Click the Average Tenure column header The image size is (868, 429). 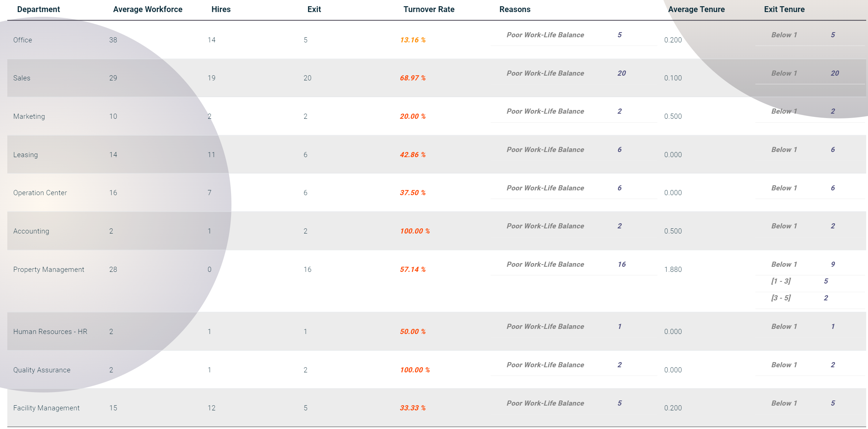(696, 10)
